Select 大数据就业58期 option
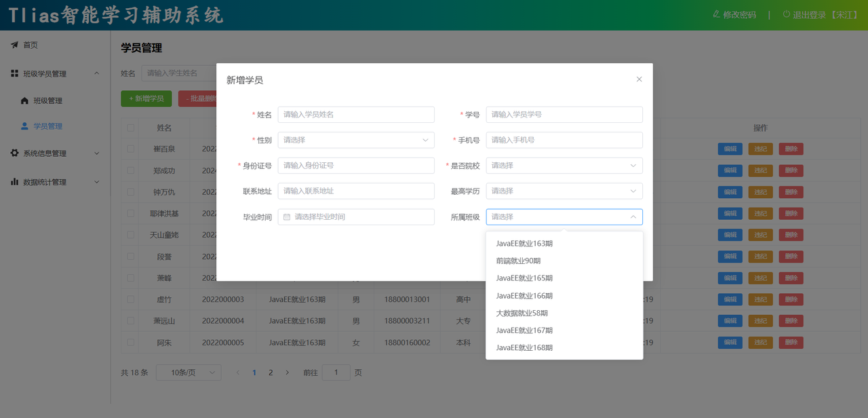The height and width of the screenshot is (418, 868). 521,313
